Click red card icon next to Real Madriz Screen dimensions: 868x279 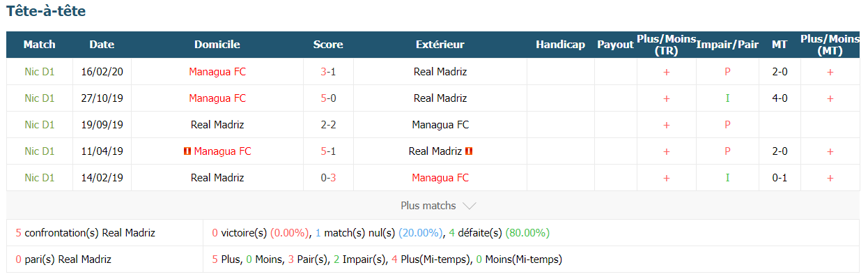(x=469, y=151)
